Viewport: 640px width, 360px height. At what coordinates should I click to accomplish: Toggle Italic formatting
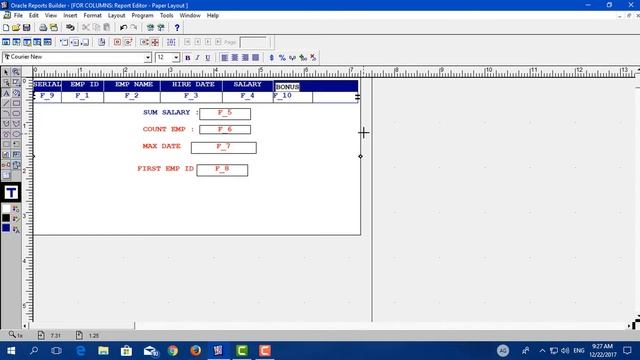[x=198, y=58]
